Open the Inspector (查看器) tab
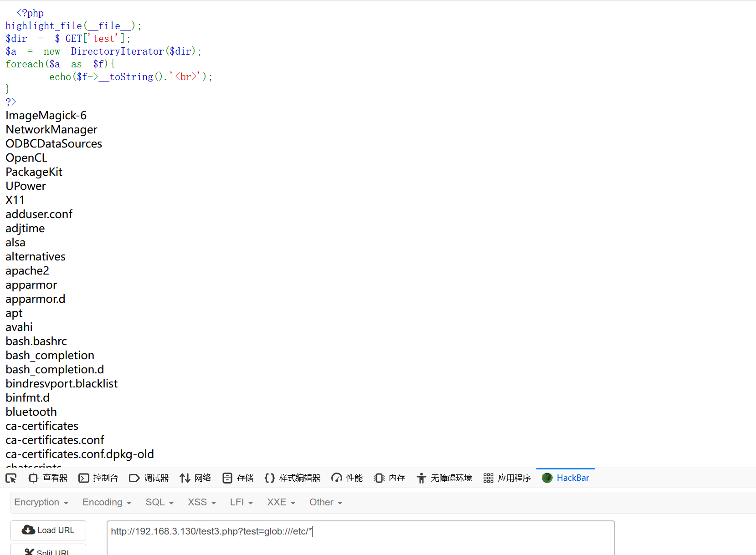Viewport: 756px width, 555px height. (x=48, y=478)
